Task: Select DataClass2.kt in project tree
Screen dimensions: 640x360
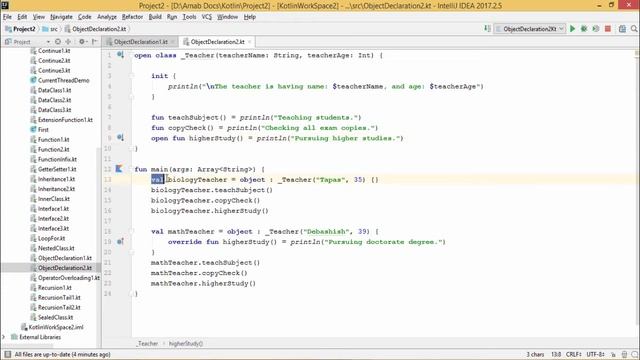Action: coord(51,100)
